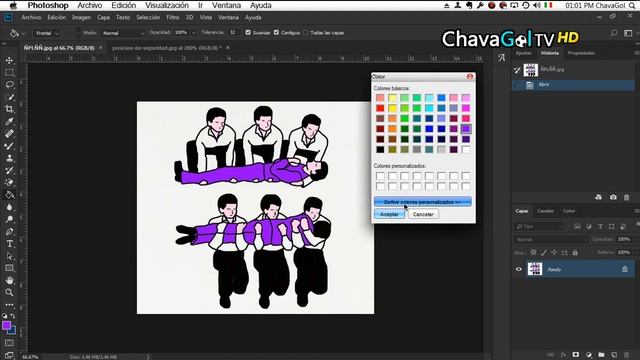Create a new group folder
The width and height of the screenshot is (640, 360).
(x=601, y=355)
